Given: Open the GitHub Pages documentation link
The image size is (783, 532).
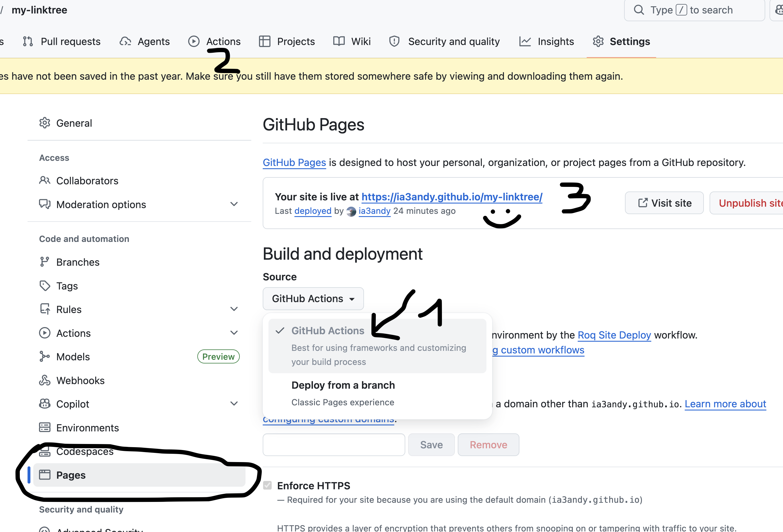Looking at the screenshot, I should (x=294, y=163).
